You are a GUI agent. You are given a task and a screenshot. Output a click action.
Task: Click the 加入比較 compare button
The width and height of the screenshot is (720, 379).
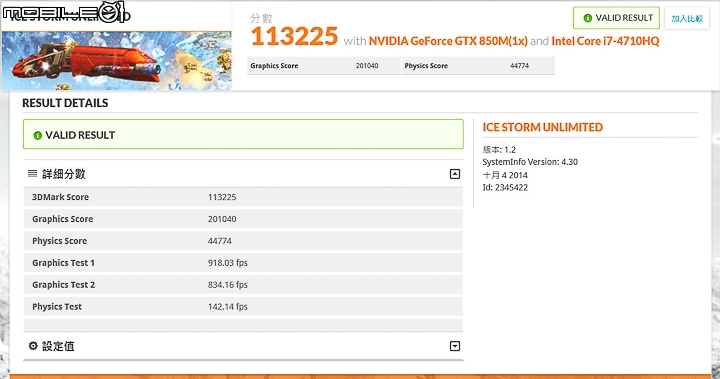[687, 18]
